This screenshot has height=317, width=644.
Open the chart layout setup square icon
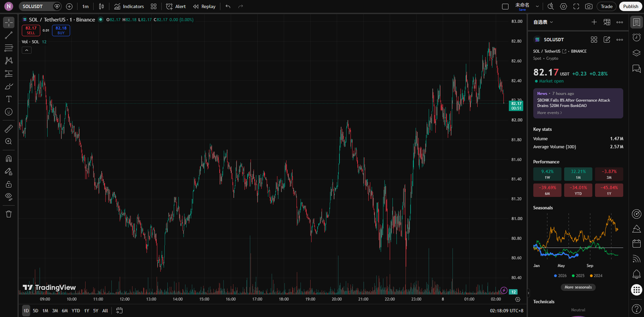coord(505,6)
